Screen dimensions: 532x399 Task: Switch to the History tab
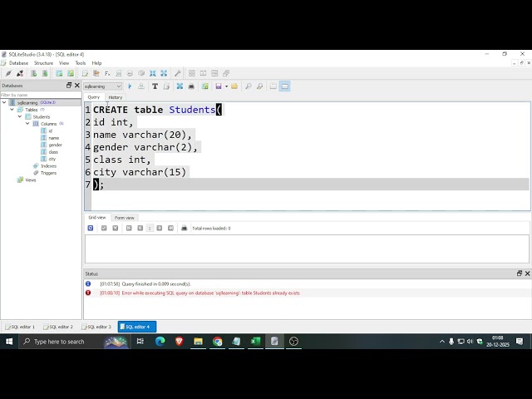(116, 97)
